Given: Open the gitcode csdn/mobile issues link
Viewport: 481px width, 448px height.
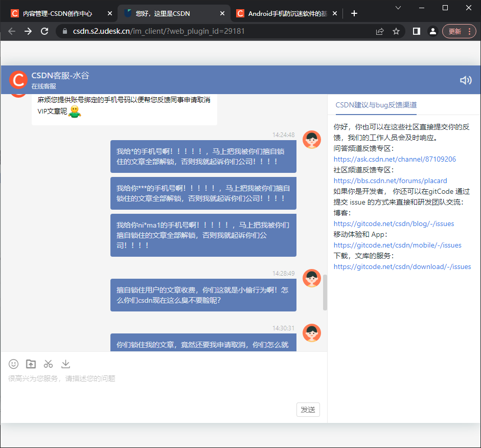Looking at the screenshot, I should pos(398,245).
